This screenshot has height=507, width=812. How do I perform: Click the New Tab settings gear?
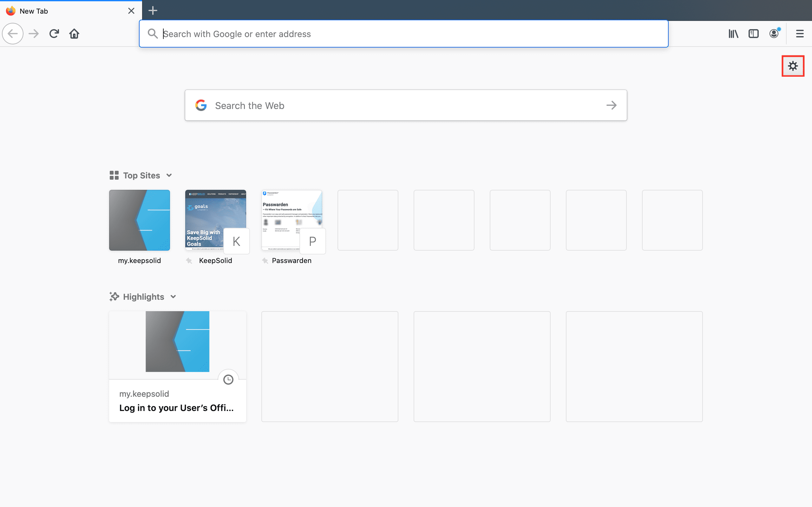793,66
